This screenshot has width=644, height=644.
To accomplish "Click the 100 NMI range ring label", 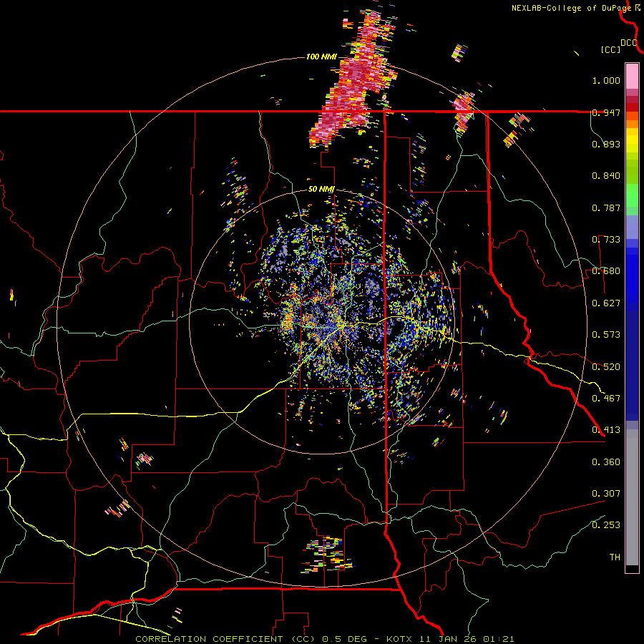I will point(321,57).
